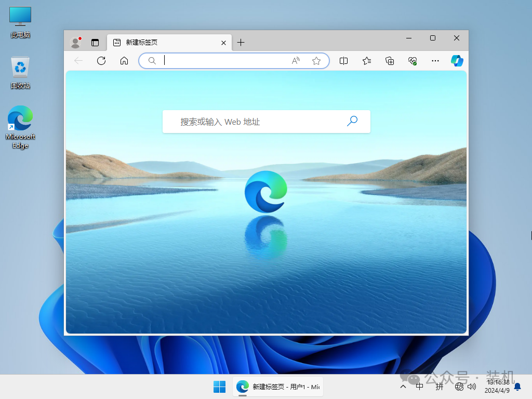Screen dimensions: 532x399
Task: Click the back navigation arrow
Action: pos(78,61)
